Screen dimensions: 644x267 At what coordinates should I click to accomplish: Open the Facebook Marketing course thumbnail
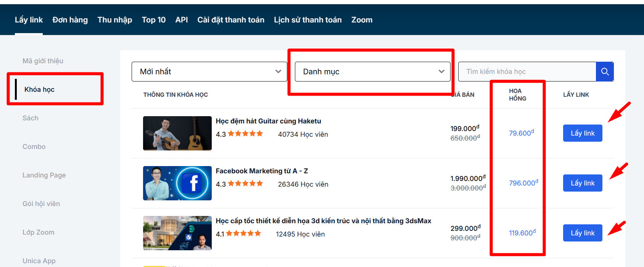click(x=177, y=183)
